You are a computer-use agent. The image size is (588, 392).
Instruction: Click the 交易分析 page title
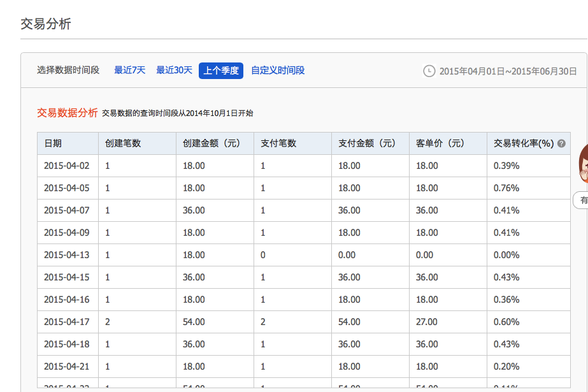46,24
